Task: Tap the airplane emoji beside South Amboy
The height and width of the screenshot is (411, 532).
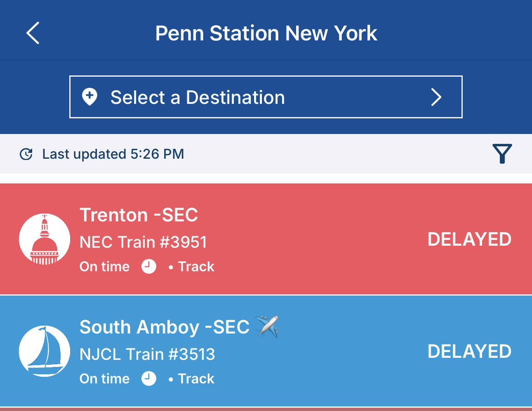Action: click(x=268, y=326)
